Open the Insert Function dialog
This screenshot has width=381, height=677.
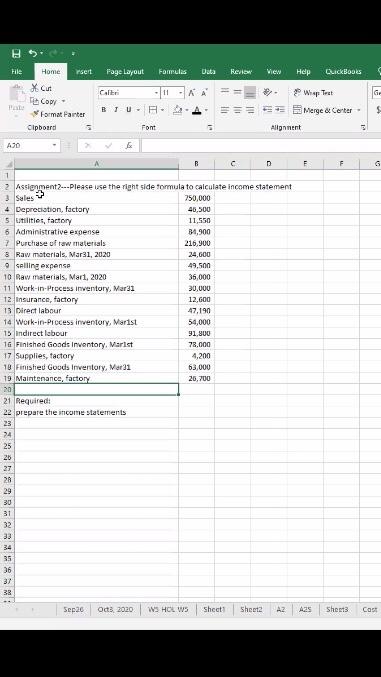(129, 146)
